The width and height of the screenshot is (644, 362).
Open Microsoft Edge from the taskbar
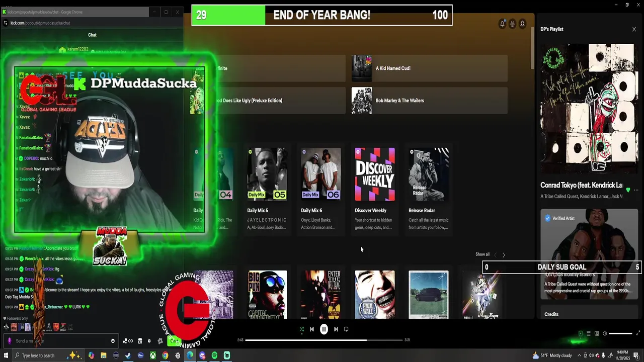190,355
